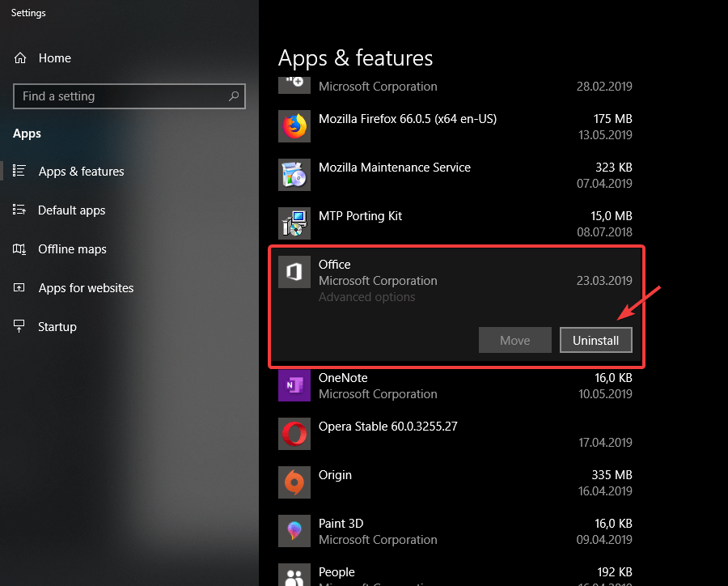Click Office install date 23.03.2019
This screenshot has height=586, width=728.
point(604,281)
